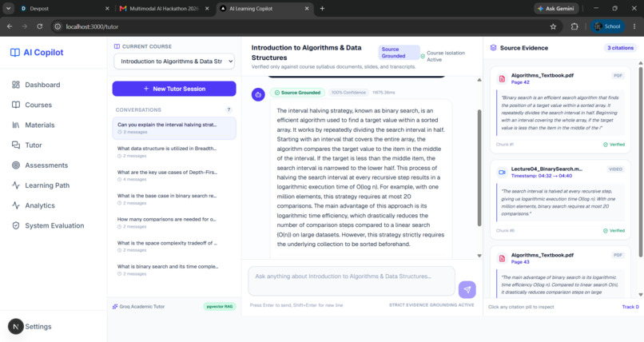
Task: Click the Ask Gemini button
Action: pyautogui.click(x=556, y=8)
